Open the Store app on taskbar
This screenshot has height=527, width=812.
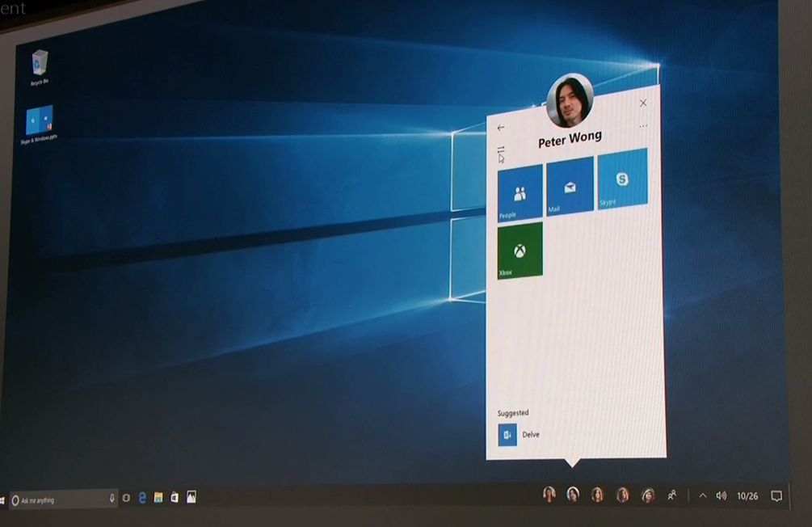[175, 497]
